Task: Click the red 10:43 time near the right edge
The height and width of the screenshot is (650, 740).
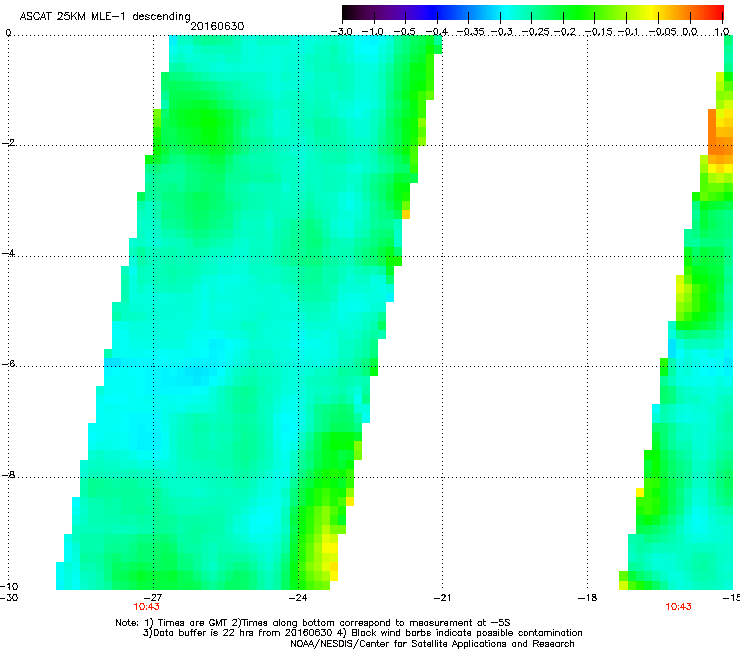Action: click(x=678, y=607)
